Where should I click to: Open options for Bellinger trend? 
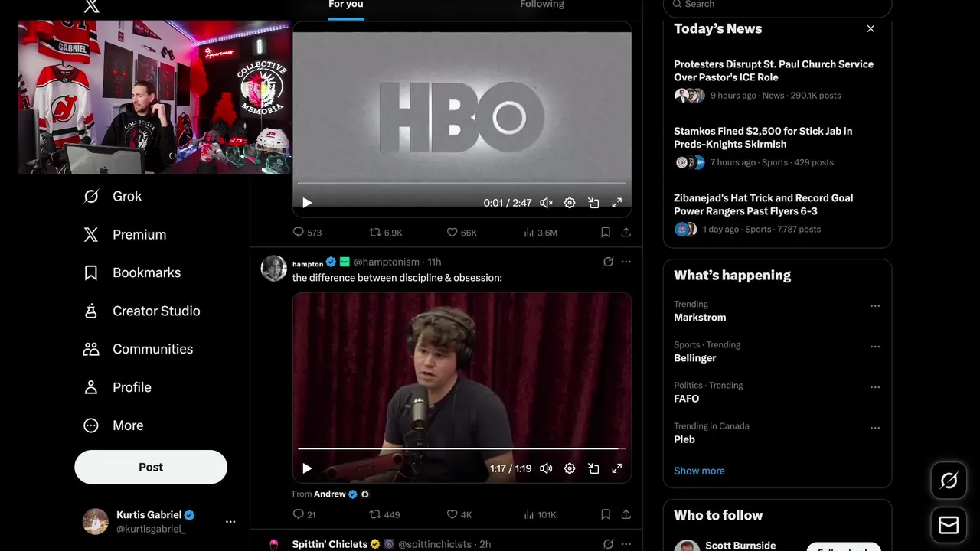click(x=875, y=346)
